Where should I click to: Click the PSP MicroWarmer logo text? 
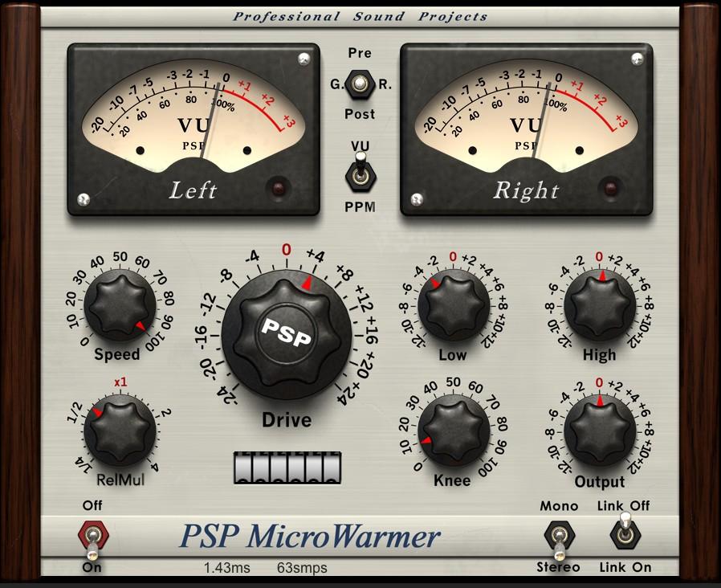[310, 536]
